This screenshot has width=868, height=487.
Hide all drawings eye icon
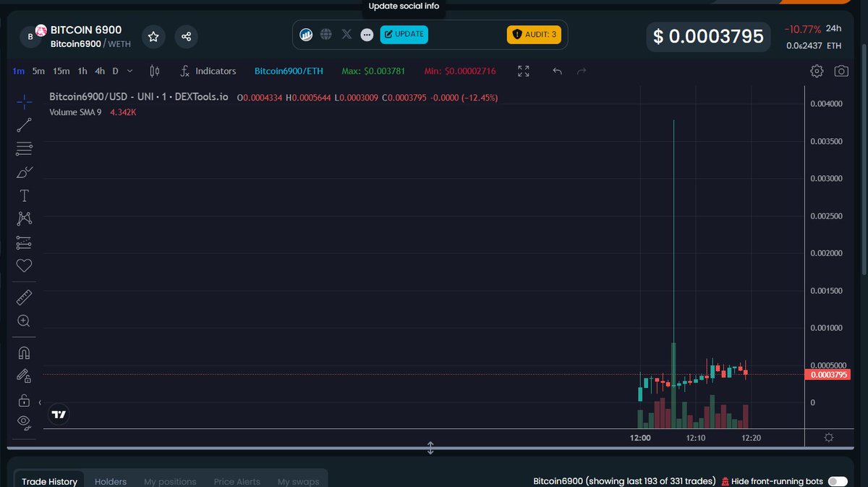coord(24,422)
